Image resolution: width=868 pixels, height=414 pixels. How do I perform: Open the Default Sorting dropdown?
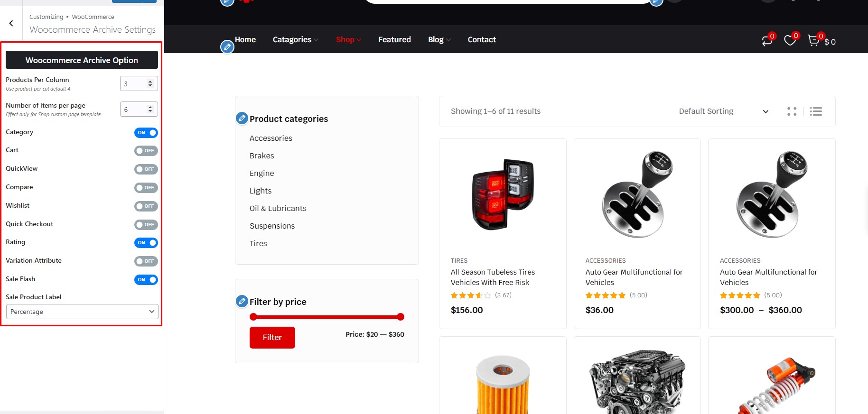(x=723, y=111)
